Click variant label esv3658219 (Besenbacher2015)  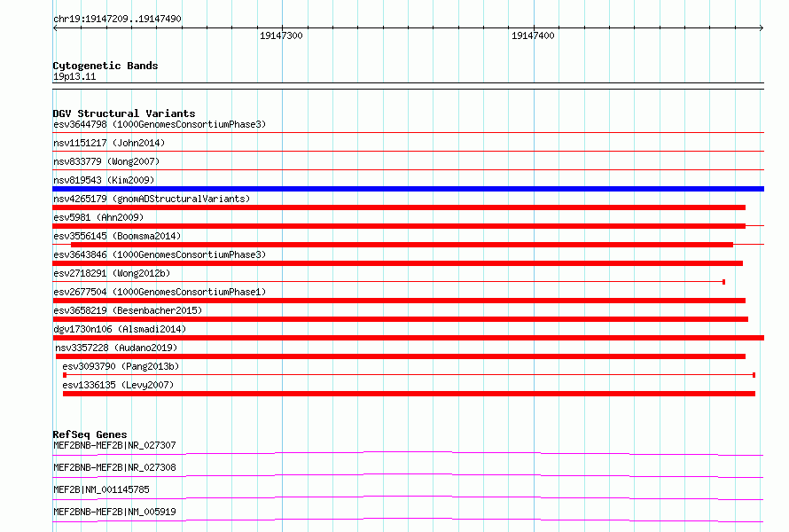128,310
